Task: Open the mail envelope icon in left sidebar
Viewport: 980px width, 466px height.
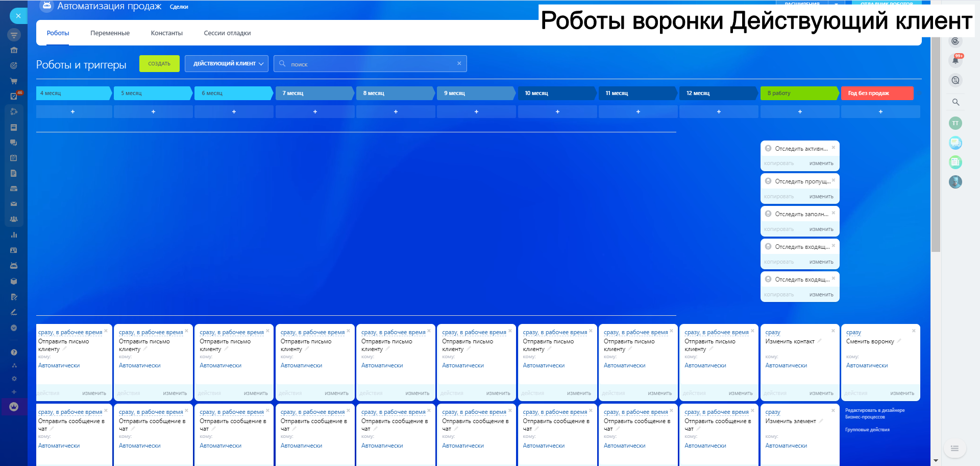Action: click(x=14, y=204)
